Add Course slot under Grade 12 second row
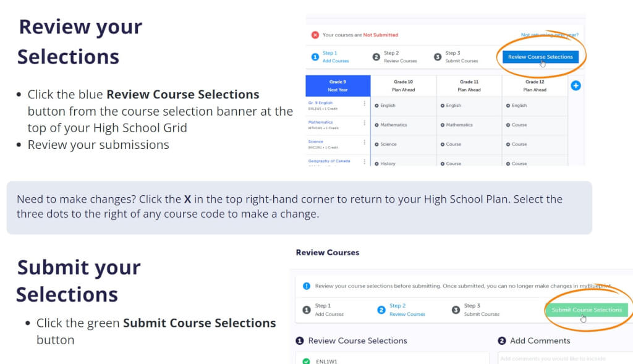This screenshot has height=364, width=633. 516,125
